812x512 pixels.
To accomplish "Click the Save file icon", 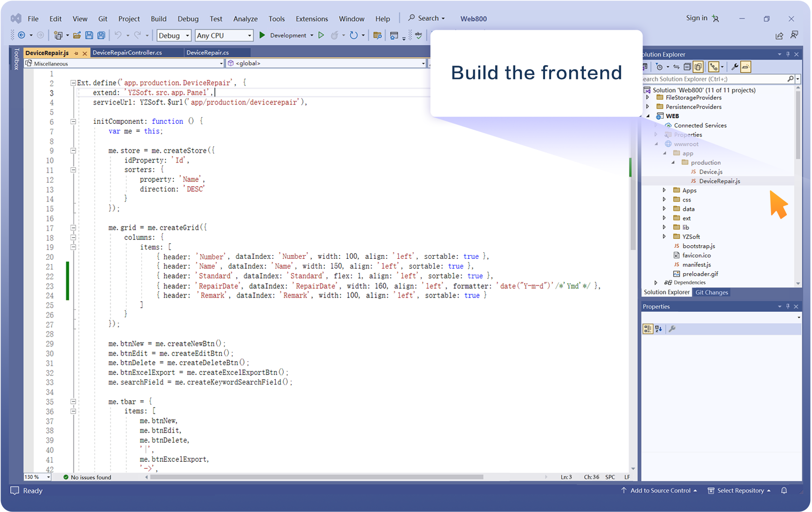I will pos(89,35).
